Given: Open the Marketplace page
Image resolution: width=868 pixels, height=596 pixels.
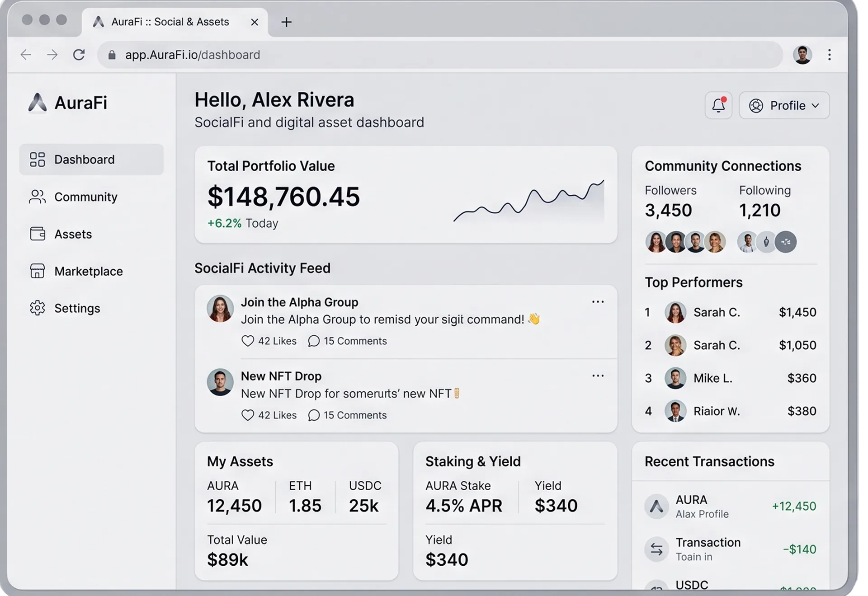Looking at the screenshot, I should [x=76, y=271].
